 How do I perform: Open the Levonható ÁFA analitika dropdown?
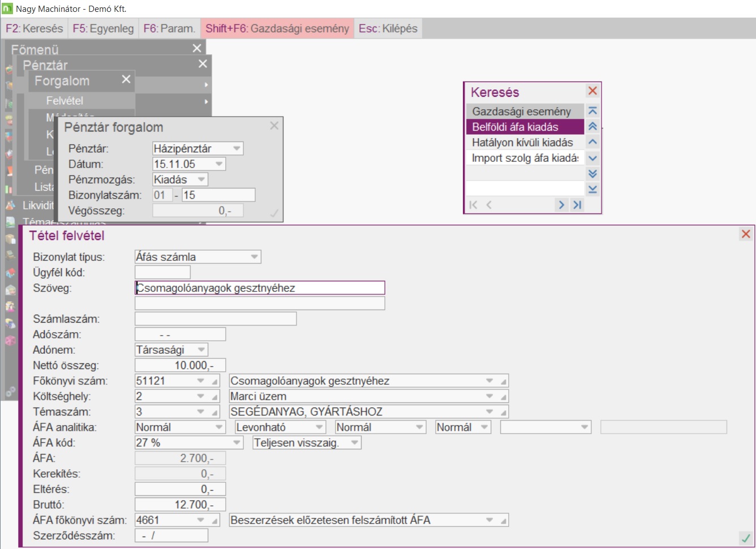pyautogui.click(x=320, y=427)
